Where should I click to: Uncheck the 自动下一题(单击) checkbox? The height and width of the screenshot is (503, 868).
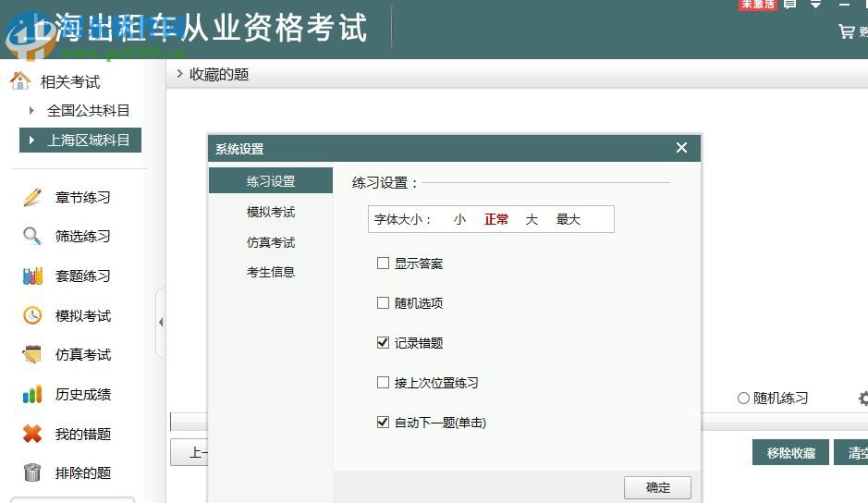383,423
